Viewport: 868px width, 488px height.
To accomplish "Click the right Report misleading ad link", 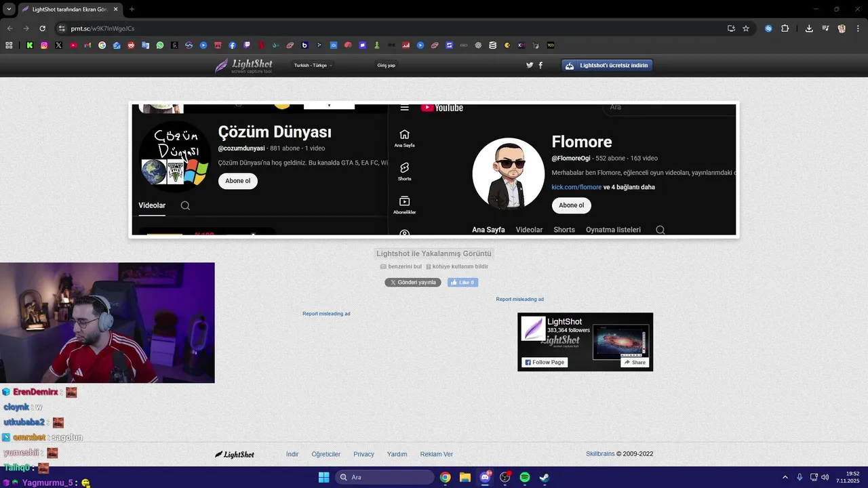I will [x=519, y=299].
